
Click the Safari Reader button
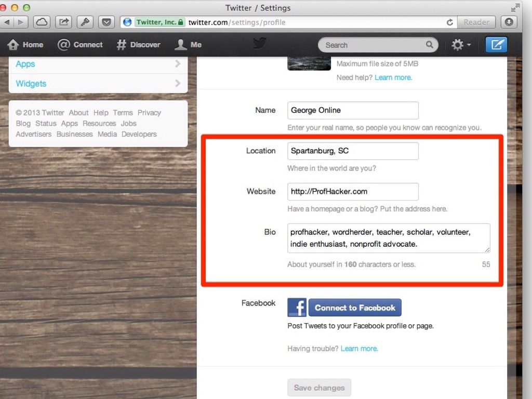476,22
